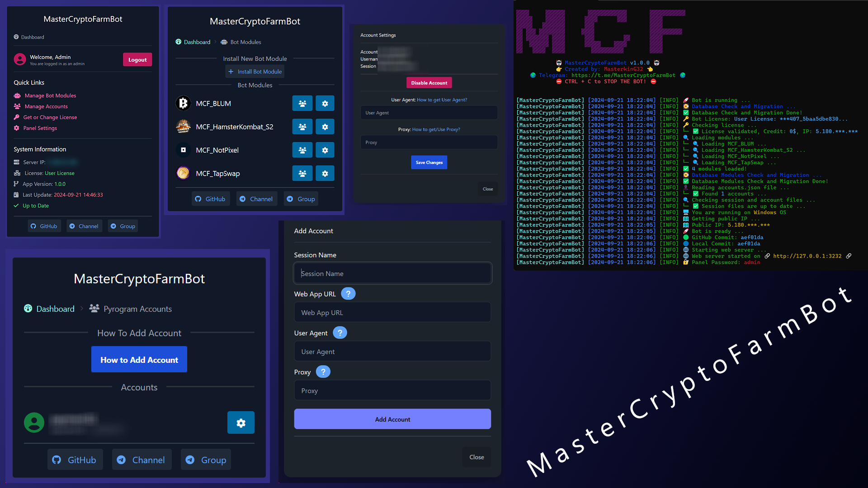The width and height of the screenshot is (868, 488).
Task: Click Dashboard breadcrumb in Bot Modules panel
Action: click(x=197, y=42)
